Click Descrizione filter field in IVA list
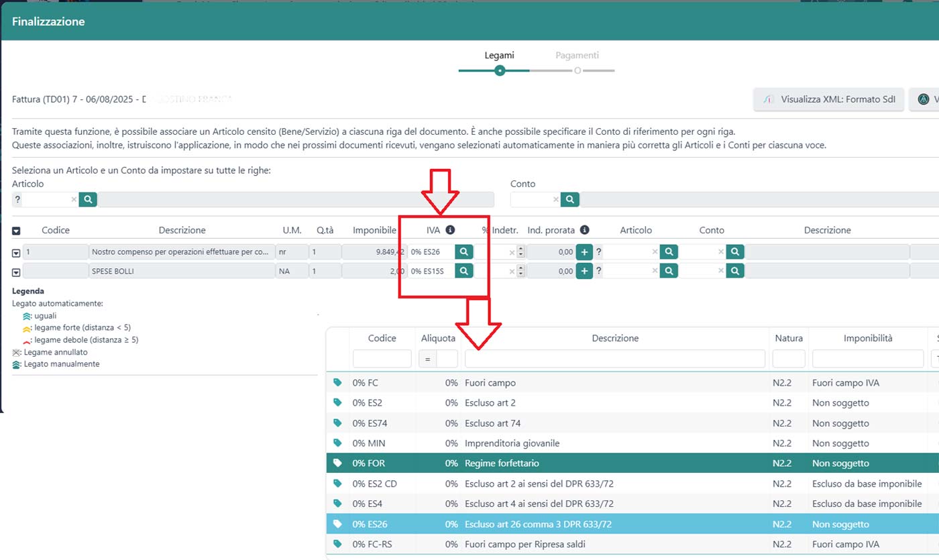Image resolution: width=939 pixels, height=560 pixels. point(614,359)
